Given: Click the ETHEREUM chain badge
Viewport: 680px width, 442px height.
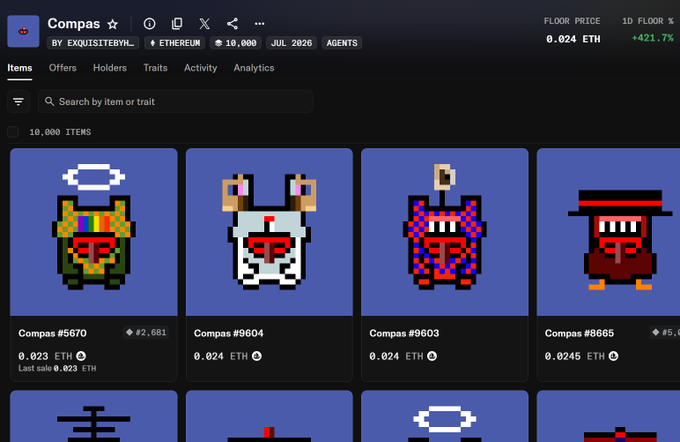Looking at the screenshot, I should [175, 43].
